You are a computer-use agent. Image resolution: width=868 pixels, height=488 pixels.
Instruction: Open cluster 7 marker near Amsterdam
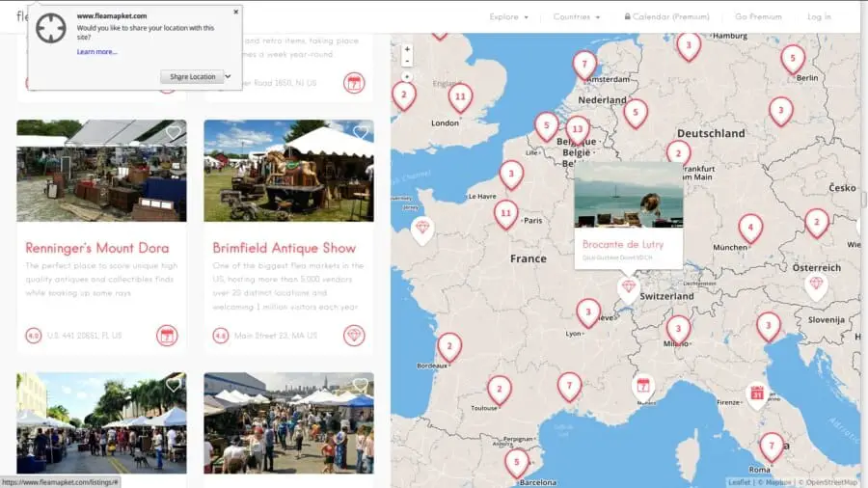[584, 66]
